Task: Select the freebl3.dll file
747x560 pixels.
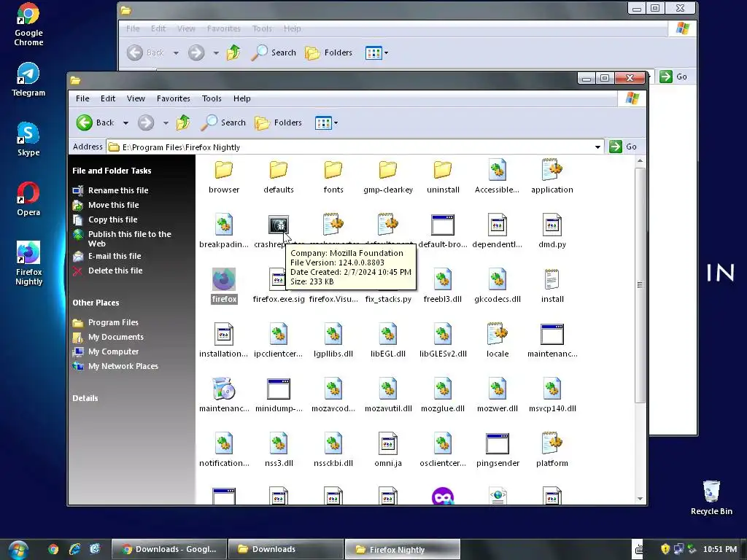Action: pos(443,286)
